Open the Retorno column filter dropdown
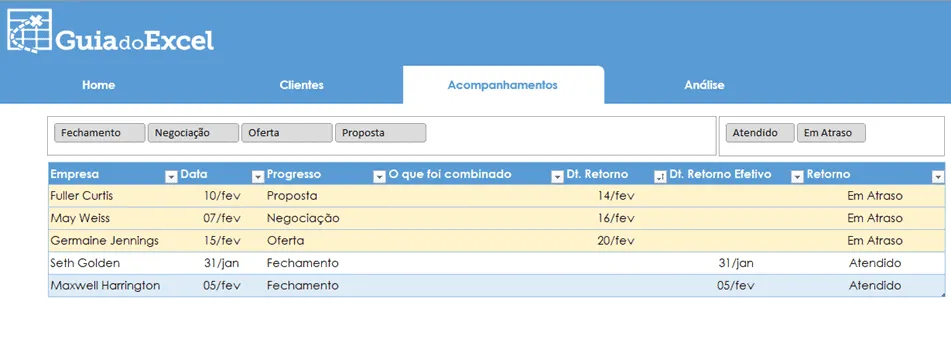This screenshot has width=951, height=363. [x=938, y=176]
